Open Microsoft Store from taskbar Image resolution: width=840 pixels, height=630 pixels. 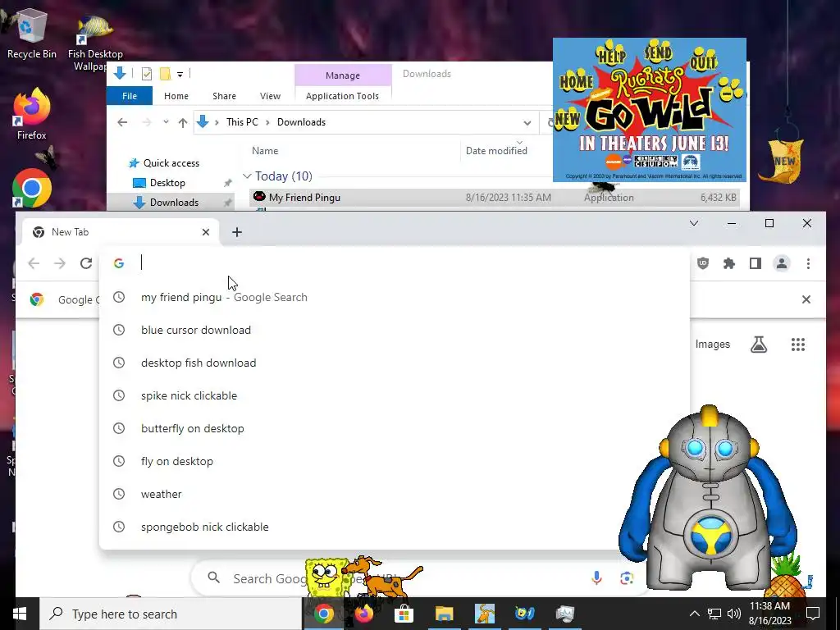tap(404, 614)
